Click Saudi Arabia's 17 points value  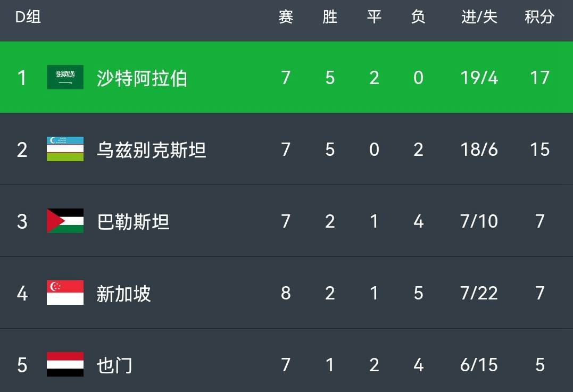[539, 78]
